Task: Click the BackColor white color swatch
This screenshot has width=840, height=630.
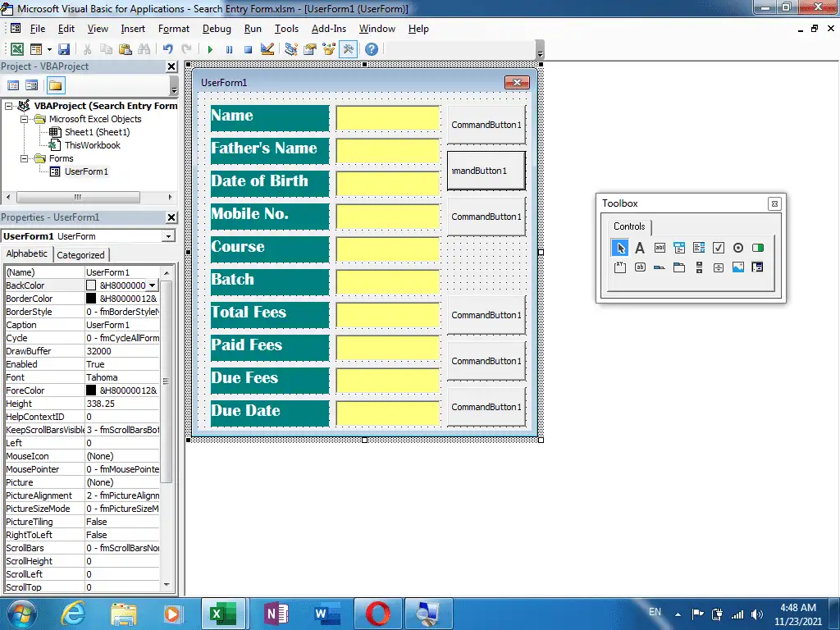Action: tap(91, 285)
